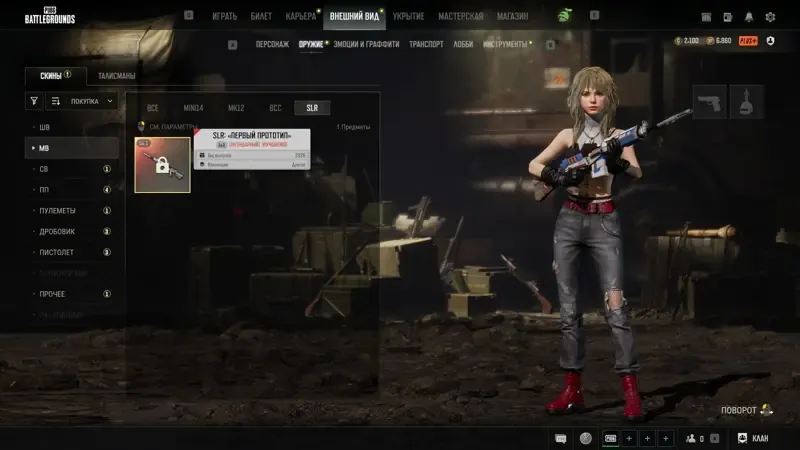Open ЭМОЦИИ И ГРАФФИТИ sub-tab

coord(366,44)
